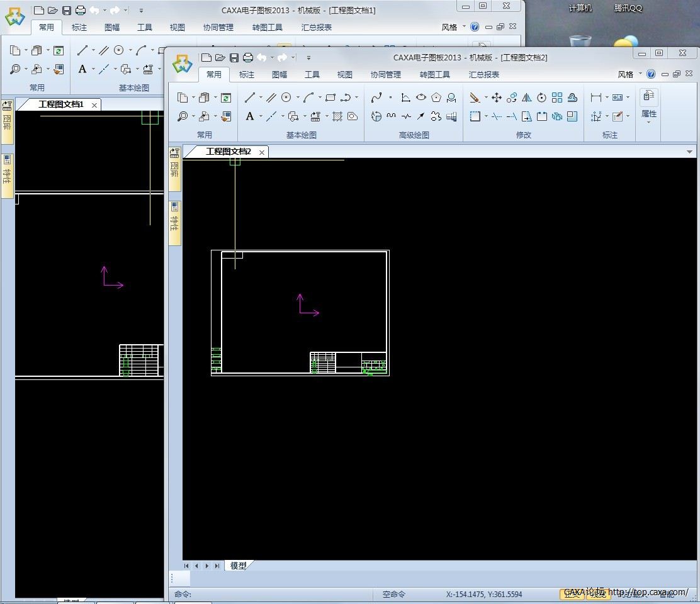
Task: Click the Mirror tool in 修改 group
Action: [x=527, y=98]
